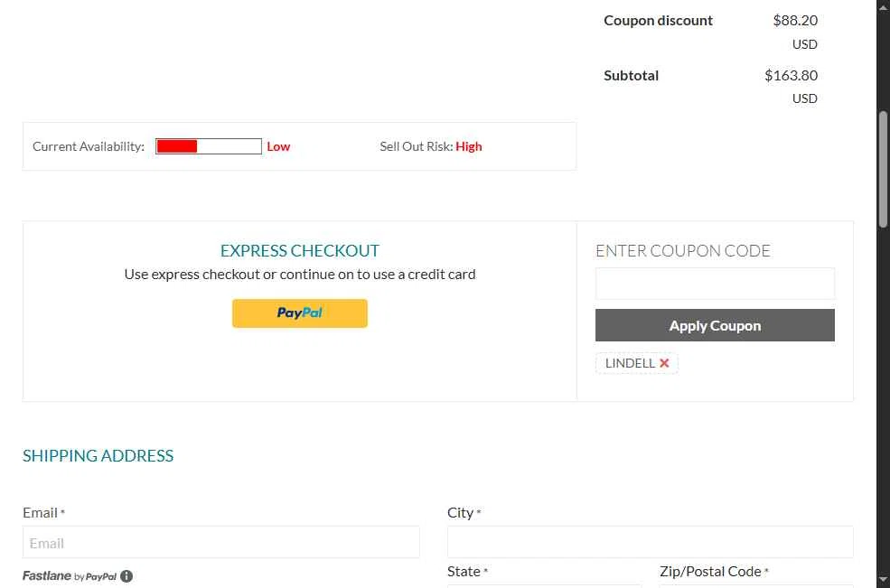Click the red Low availability label
890x588 pixels.
[x=278, y=146]
